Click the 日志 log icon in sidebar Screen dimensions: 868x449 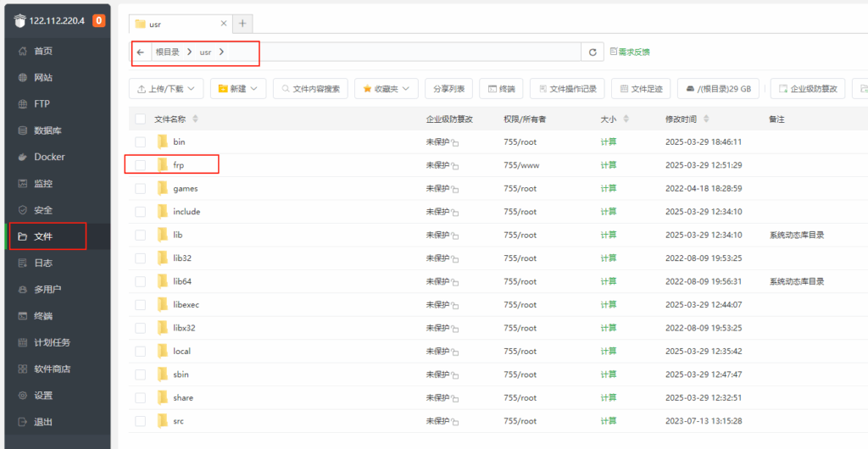[x=23, y=263]
